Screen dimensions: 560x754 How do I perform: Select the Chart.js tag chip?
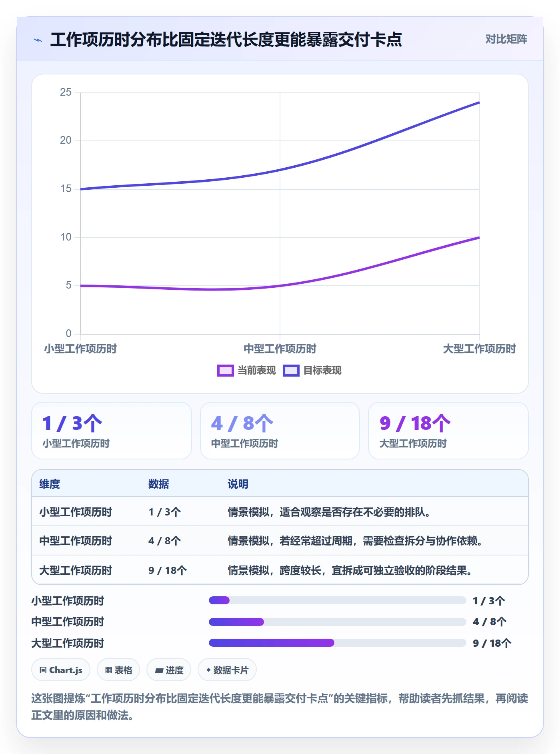[x=61, y=670]
